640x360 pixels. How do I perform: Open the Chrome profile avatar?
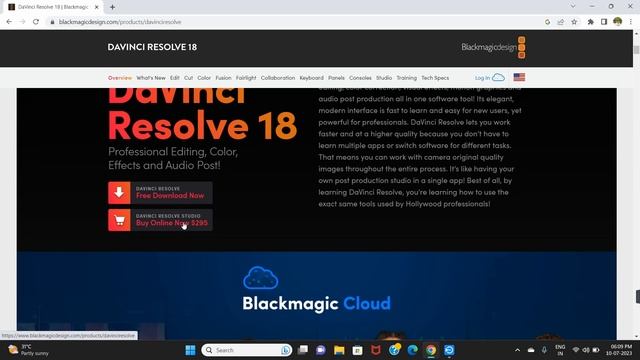(x=618, y=22)
